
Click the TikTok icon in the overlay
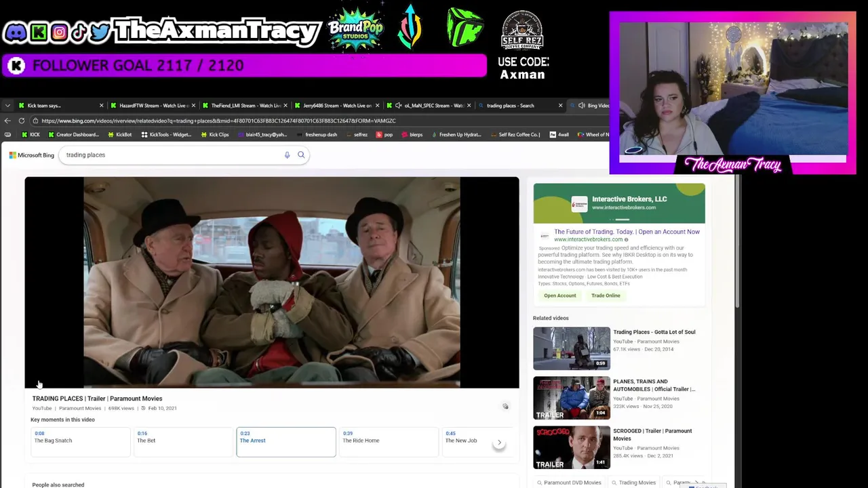79,32
